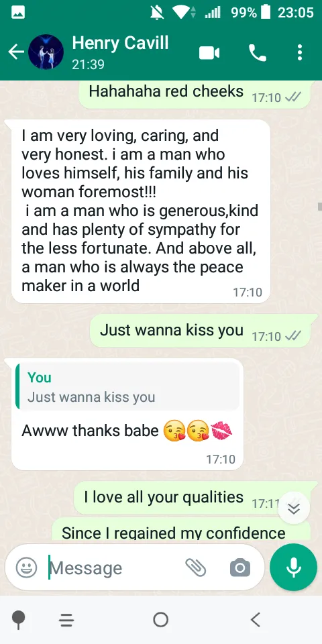The height and width of the screenshot is (644, 322).
Task: Start a voice call using phone icon
Action: coord(258,53)
